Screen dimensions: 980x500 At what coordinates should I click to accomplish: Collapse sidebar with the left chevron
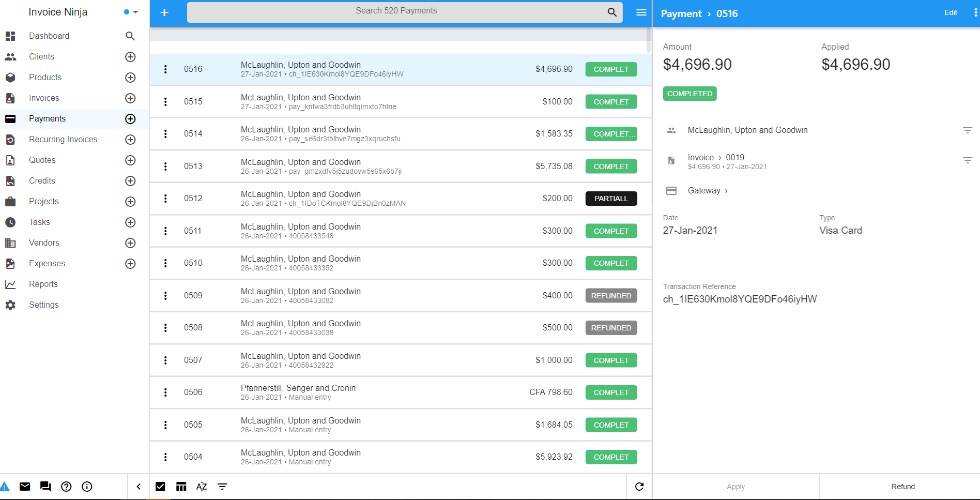click(139, 487)
